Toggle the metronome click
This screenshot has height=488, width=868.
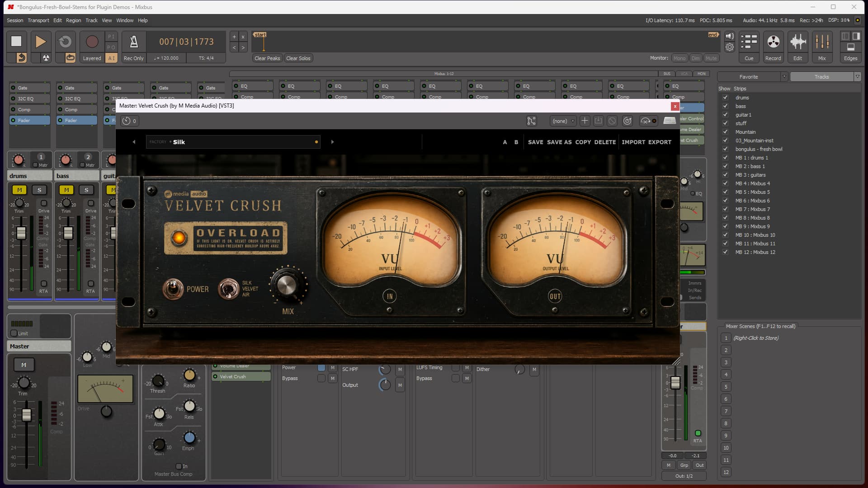point(134,41)
